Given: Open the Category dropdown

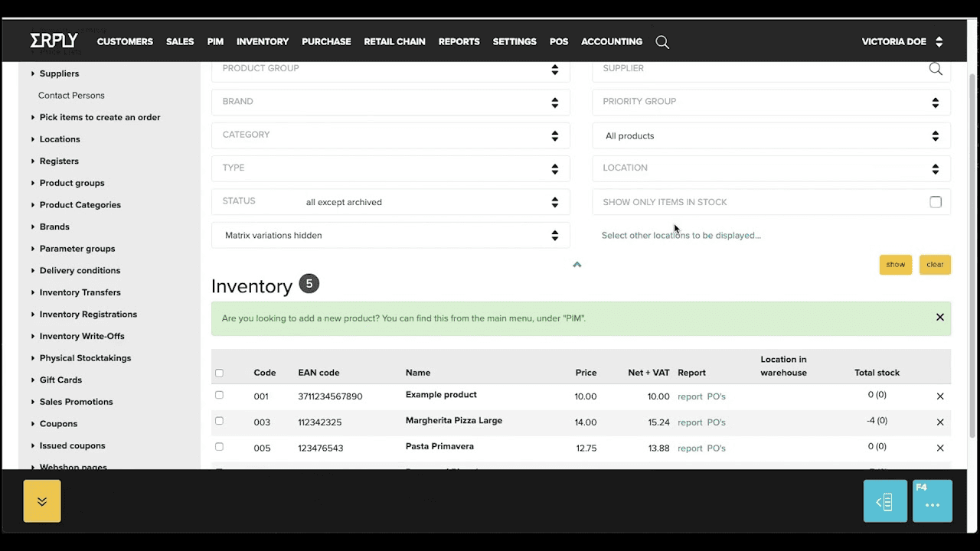Looking at the screenshot, I should click(x=390, y=135).
